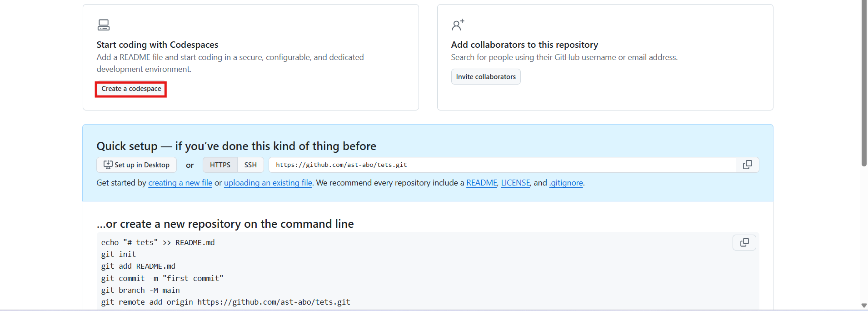Click the copy icon beside the repository URL
The width and height of the screenshot is (868, 311).
(748, 165)
